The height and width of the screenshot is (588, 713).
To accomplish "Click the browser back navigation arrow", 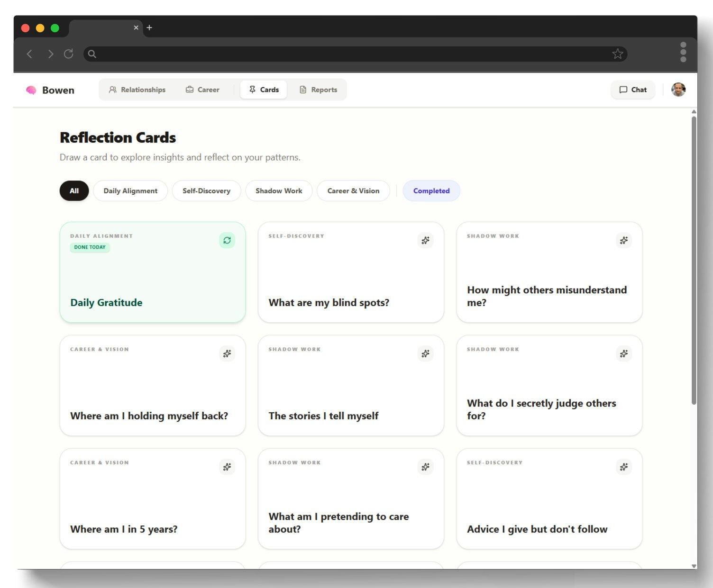I will coord(29,54).
